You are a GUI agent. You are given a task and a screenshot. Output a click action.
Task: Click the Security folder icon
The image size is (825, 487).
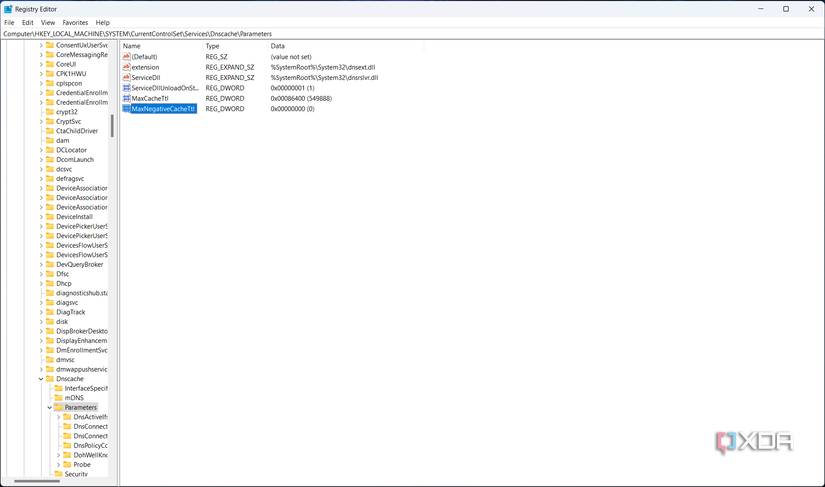pyautogui.click(x=58, y=474)
